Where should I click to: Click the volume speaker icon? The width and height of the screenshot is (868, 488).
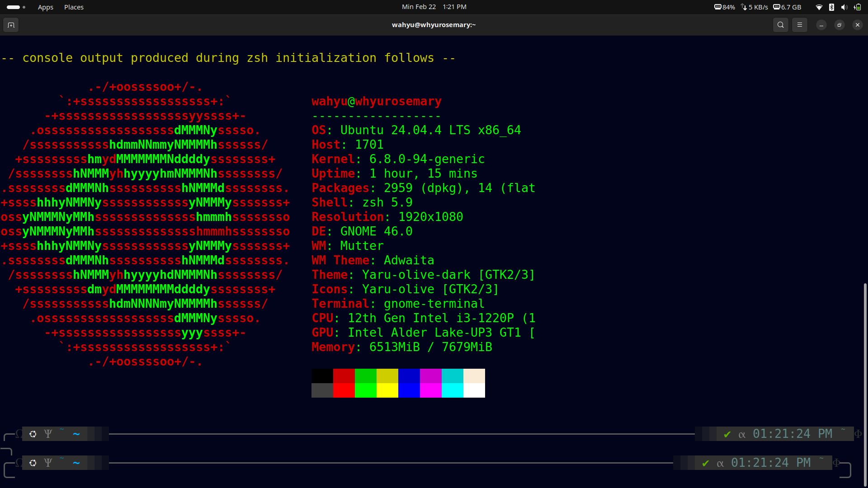tap(844, 7)
